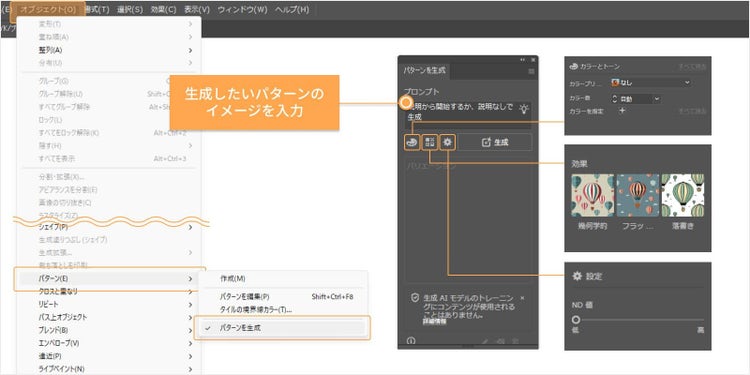
Task: Expand the クロスと重なり submenu
Action: click(109, 291)
